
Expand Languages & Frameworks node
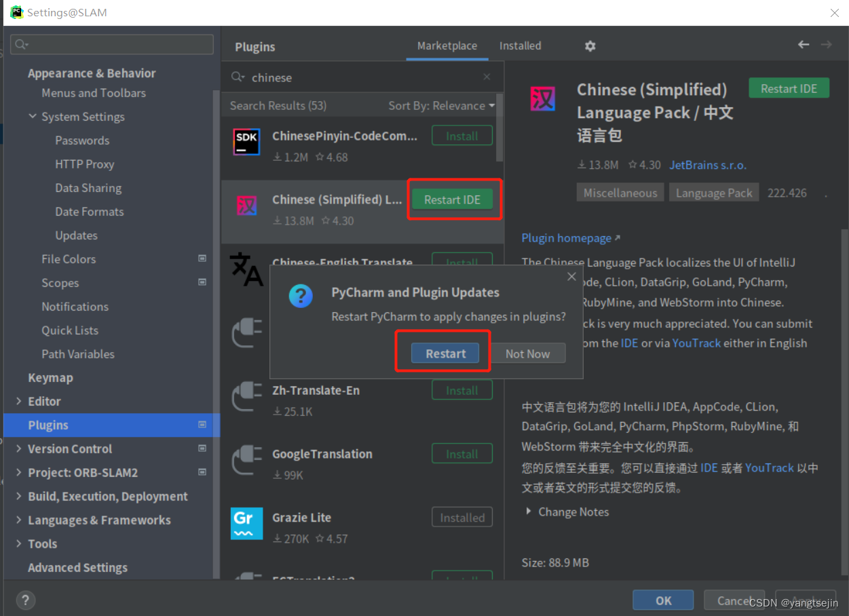(19, 520)
